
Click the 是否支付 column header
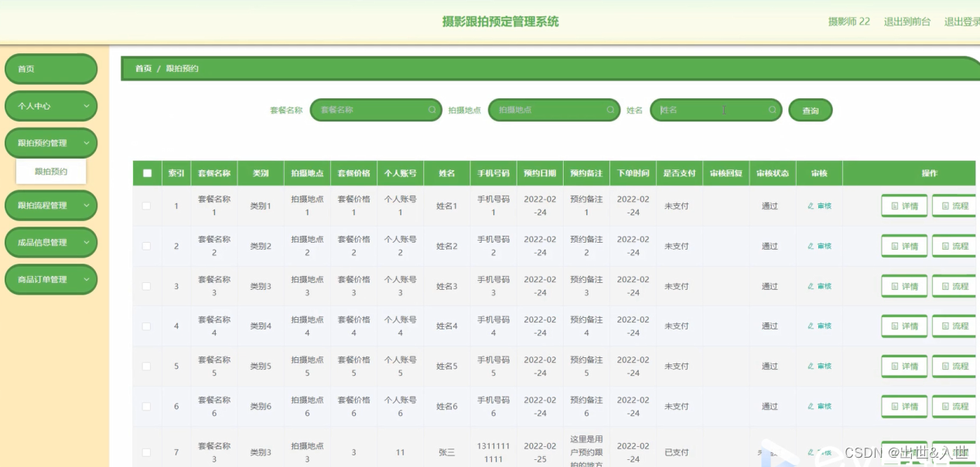679,173
